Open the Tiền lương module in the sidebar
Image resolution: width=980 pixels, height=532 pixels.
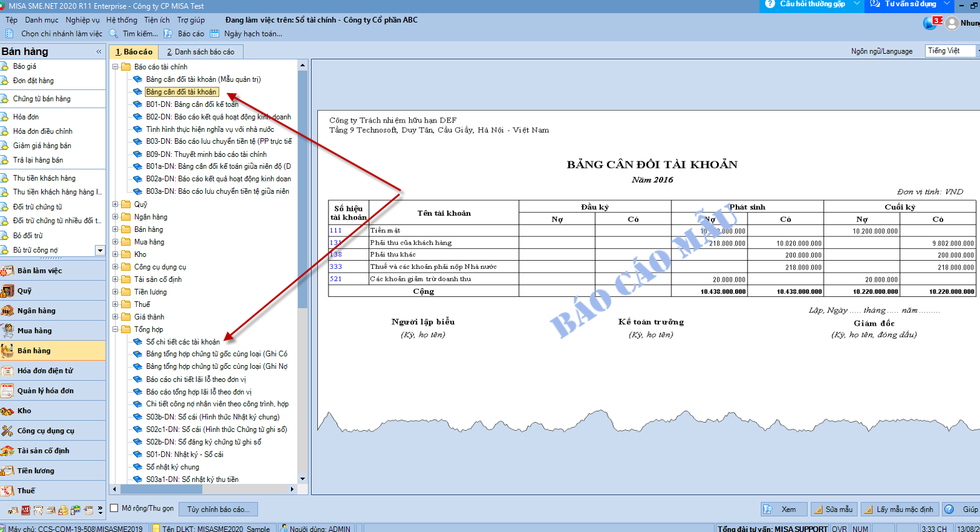pos(53,471)
